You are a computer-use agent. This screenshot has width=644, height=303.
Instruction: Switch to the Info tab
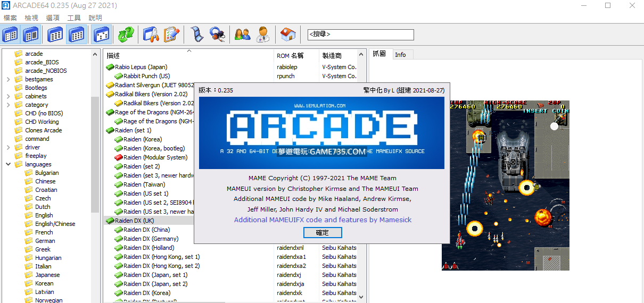(400, 55)
